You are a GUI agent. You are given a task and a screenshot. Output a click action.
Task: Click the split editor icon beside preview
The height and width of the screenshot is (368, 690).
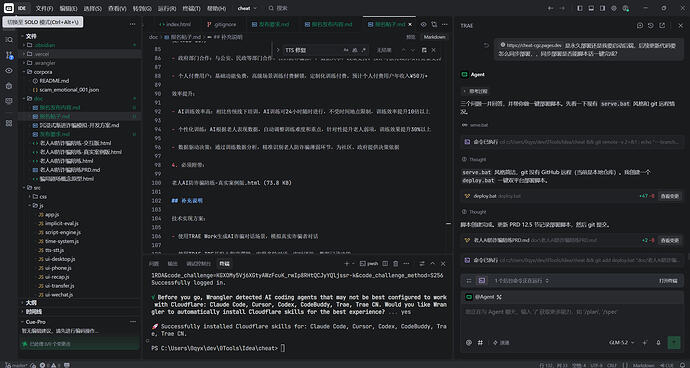click(434, 25)
